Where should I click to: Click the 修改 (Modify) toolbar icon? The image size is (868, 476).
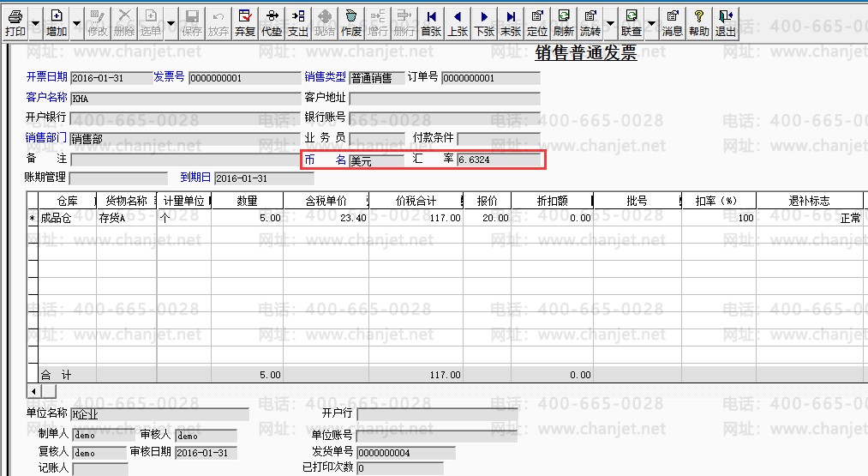coord(98,23)
